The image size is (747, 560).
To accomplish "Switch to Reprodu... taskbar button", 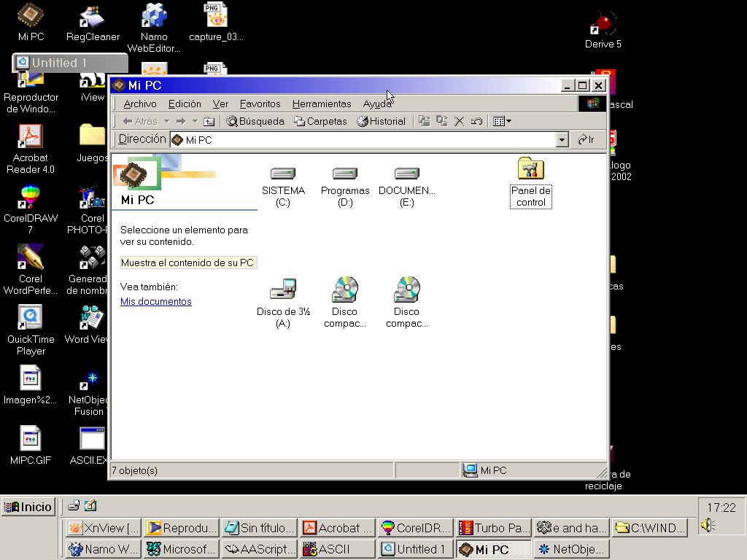I will click(182, 528).
